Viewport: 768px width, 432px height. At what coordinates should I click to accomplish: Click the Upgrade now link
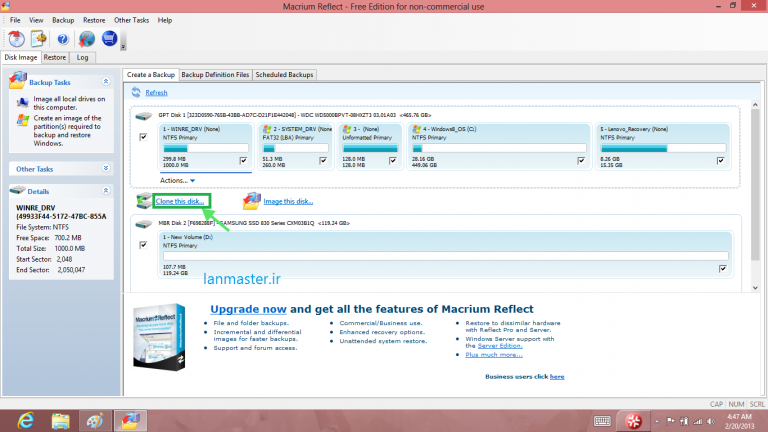248,309
